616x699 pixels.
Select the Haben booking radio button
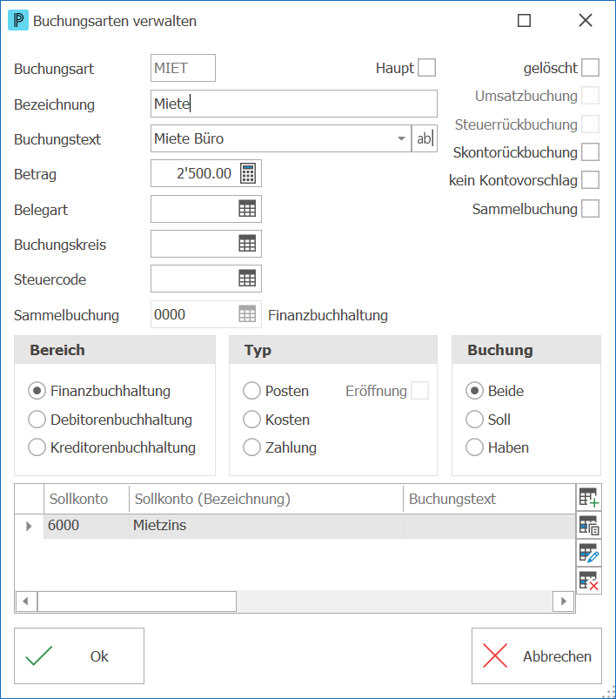tap(475, 447)
